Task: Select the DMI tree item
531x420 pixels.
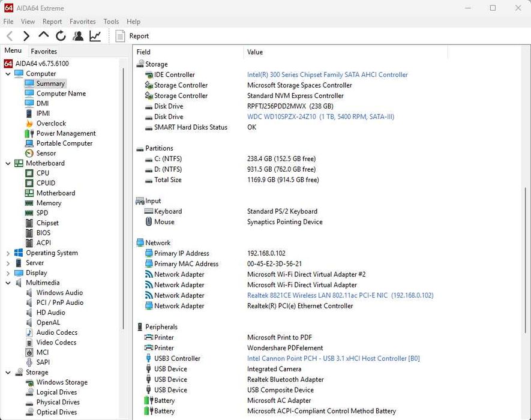Action: click(43, 103)
